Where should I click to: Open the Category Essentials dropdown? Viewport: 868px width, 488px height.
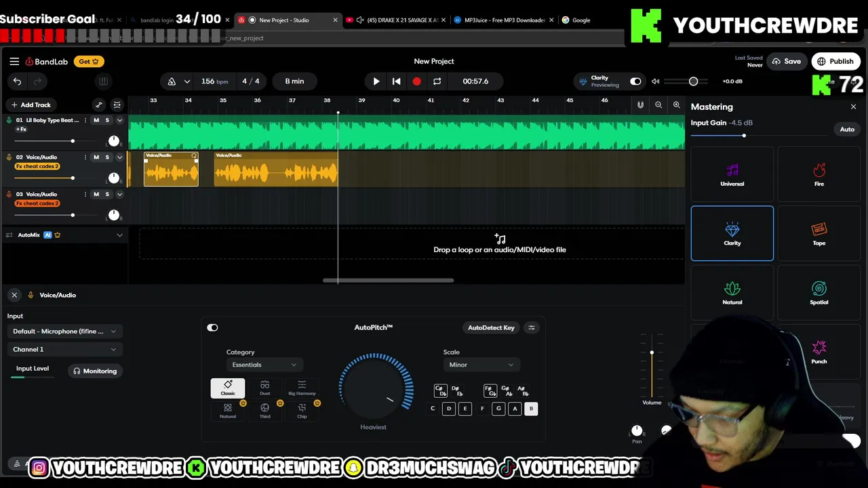coord(263,365)
